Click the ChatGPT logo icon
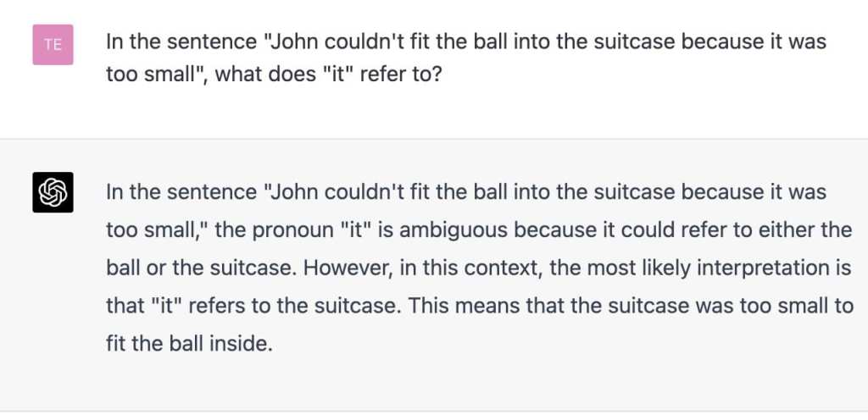The image size is (868, 420). (x=53, y=192)
